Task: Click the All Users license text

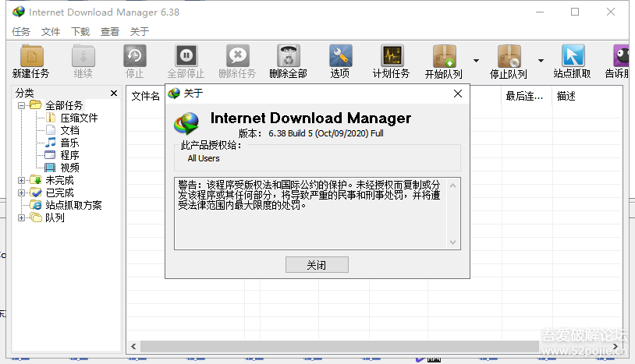Action: coord(204,158)
